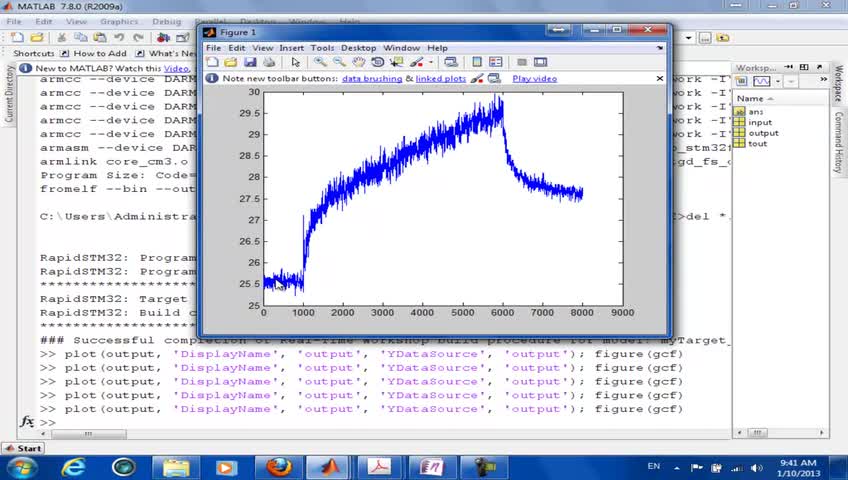Image resolution: width=848 pixels, height=480 pixels.
Task: Open Figure 1 Tools menu
Action: coord(322,48)
